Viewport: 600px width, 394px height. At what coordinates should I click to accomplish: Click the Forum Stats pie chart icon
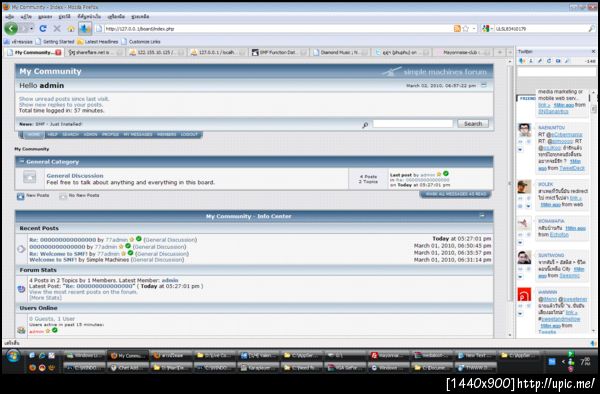click(x=21, y=289)
